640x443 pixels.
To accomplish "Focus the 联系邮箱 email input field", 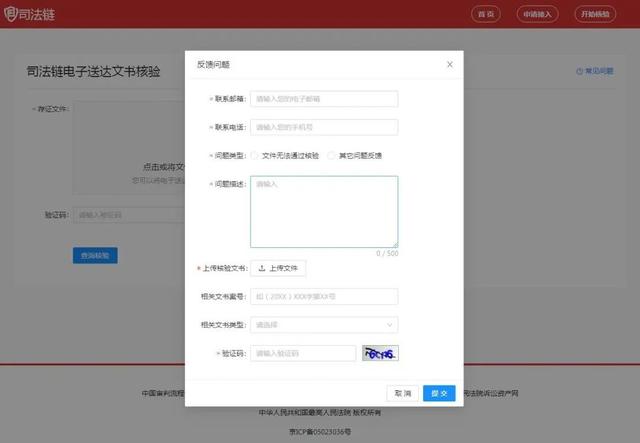I will pyautogui.click(x=324, y=99).
